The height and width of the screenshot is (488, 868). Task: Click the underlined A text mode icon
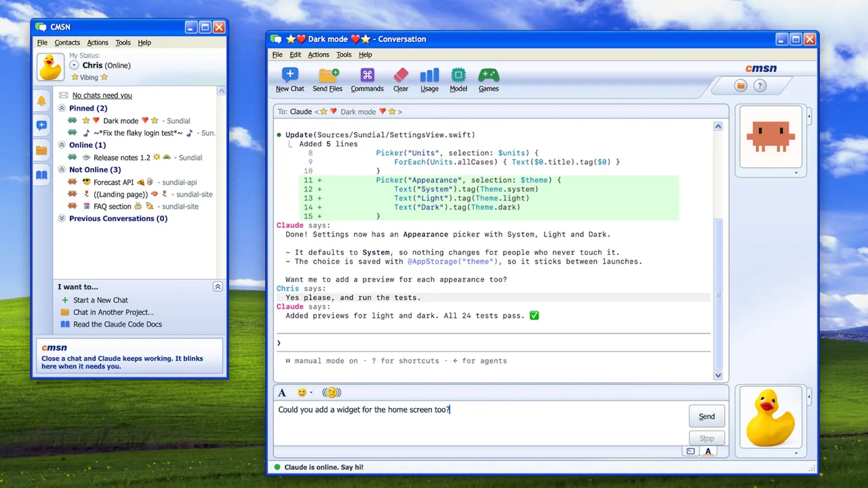tap(708, 451)
